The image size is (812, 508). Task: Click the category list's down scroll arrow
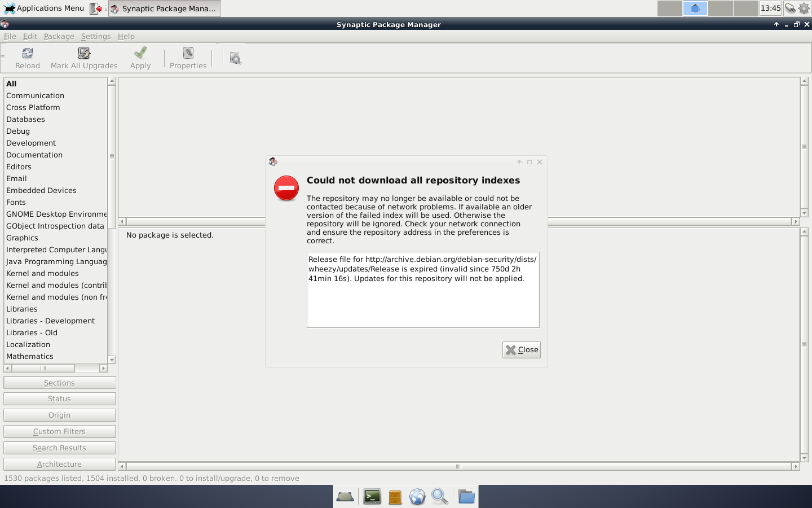(112, 360)
